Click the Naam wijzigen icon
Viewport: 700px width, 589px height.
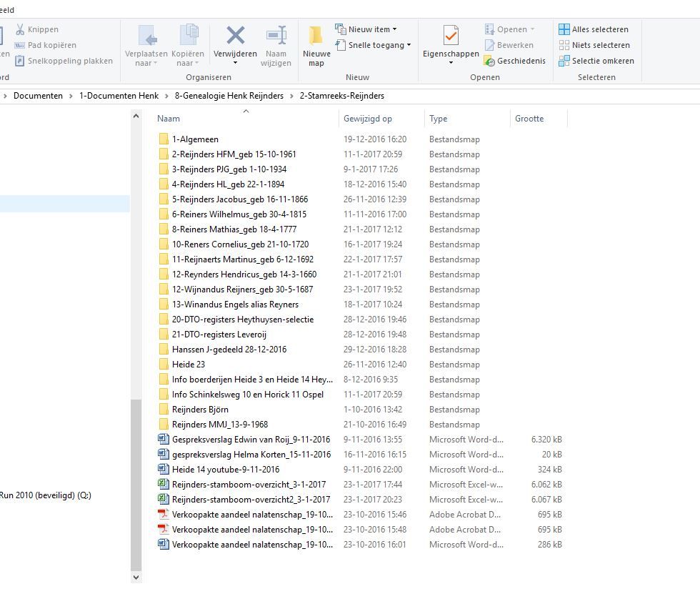click(276, 35)
